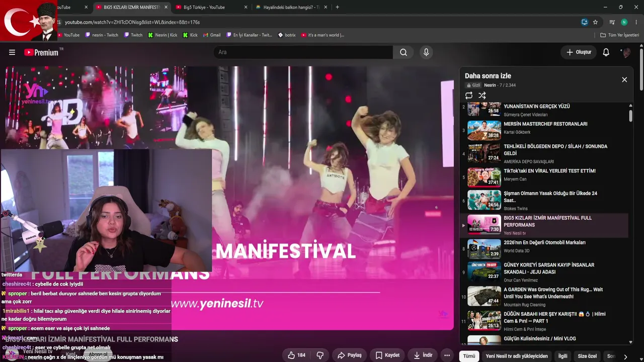Select the İlgili filter chip
Screen dimensions: 644x362
pos(562,356)
